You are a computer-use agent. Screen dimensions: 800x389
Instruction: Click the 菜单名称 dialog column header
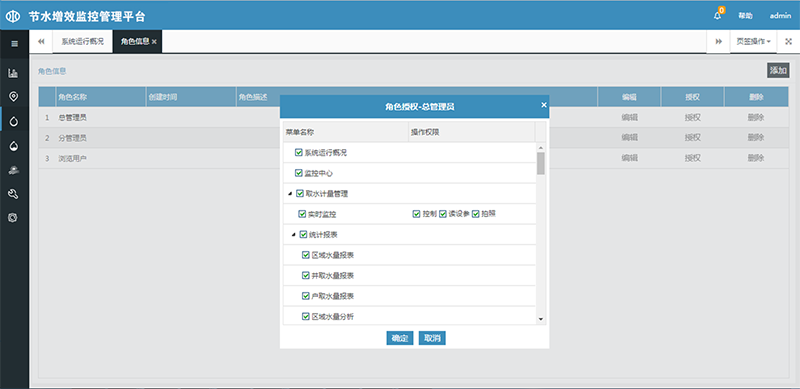pos(345,132)
